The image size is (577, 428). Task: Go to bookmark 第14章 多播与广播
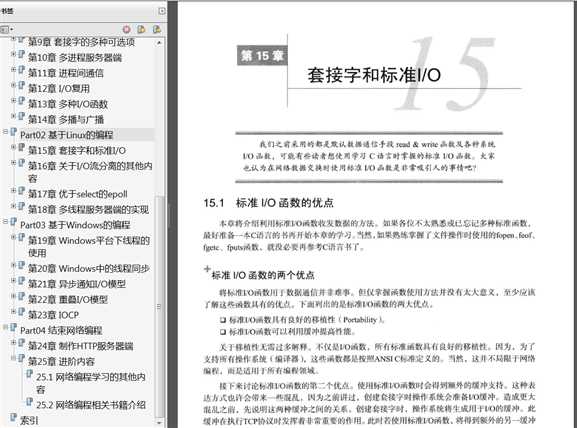(x=66, y=120)
